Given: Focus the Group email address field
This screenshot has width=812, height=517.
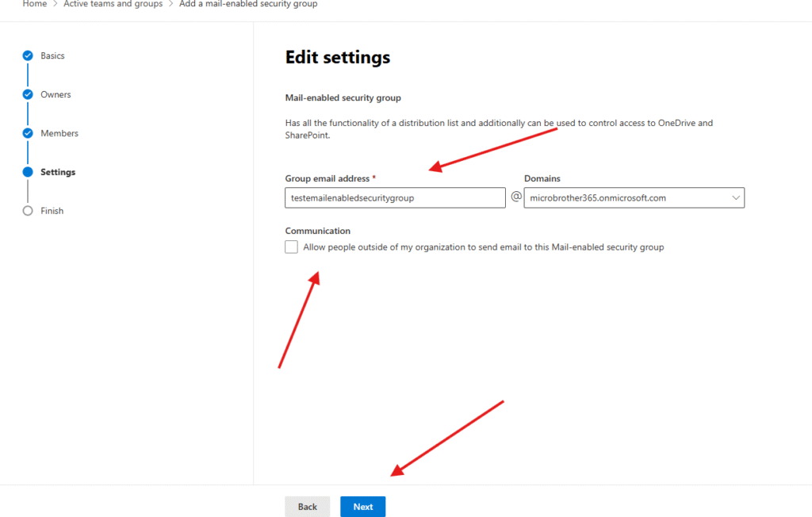Looking at the screenshot, I should (395, 197).
